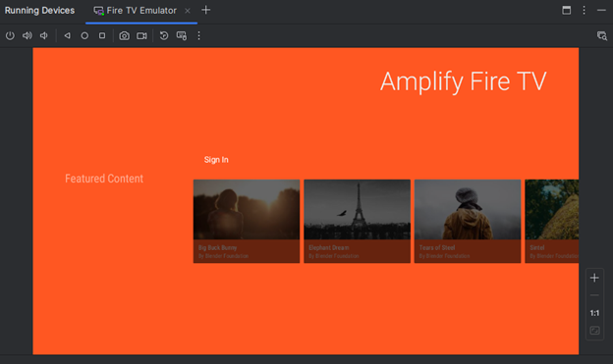Open the Elephant Dream thumbnail
The width and height of the screenshot is (613, 364).
(357, 209)
